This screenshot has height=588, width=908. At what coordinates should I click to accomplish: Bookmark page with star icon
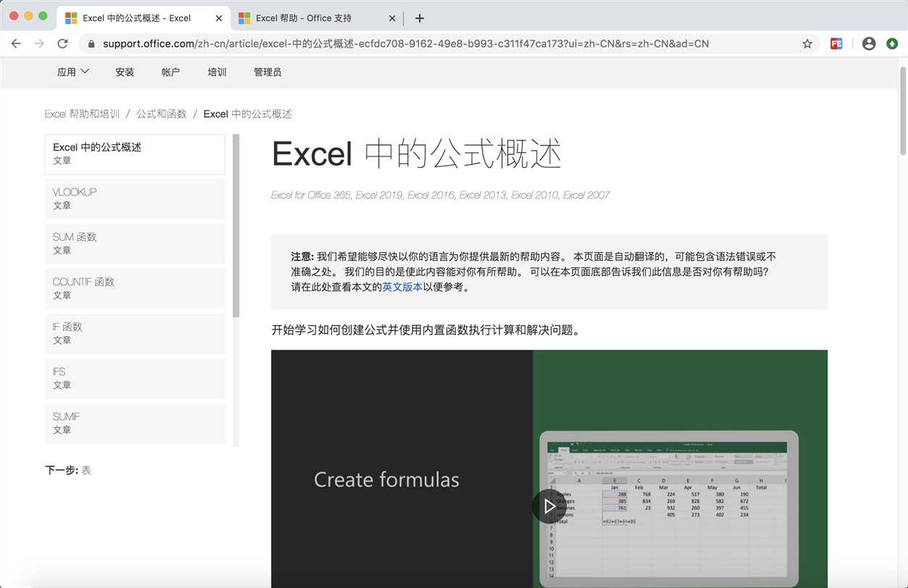(807, 43)
